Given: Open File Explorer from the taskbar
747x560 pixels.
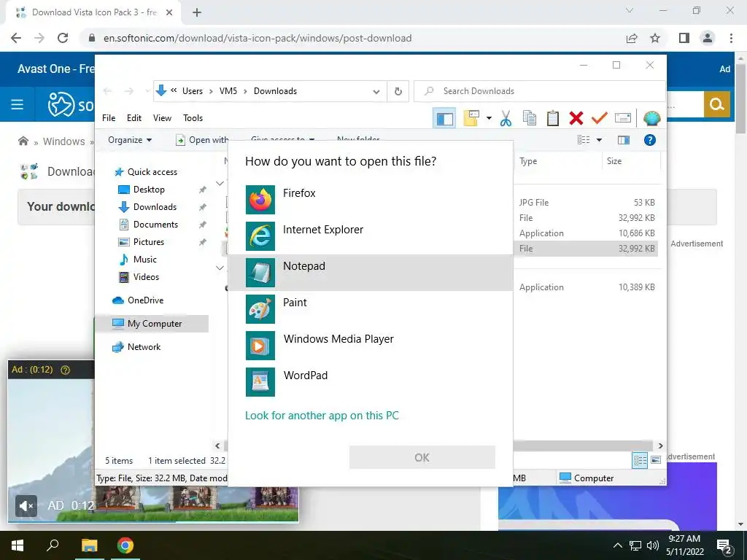Looking at the screenshot, I should coord(89,545).
